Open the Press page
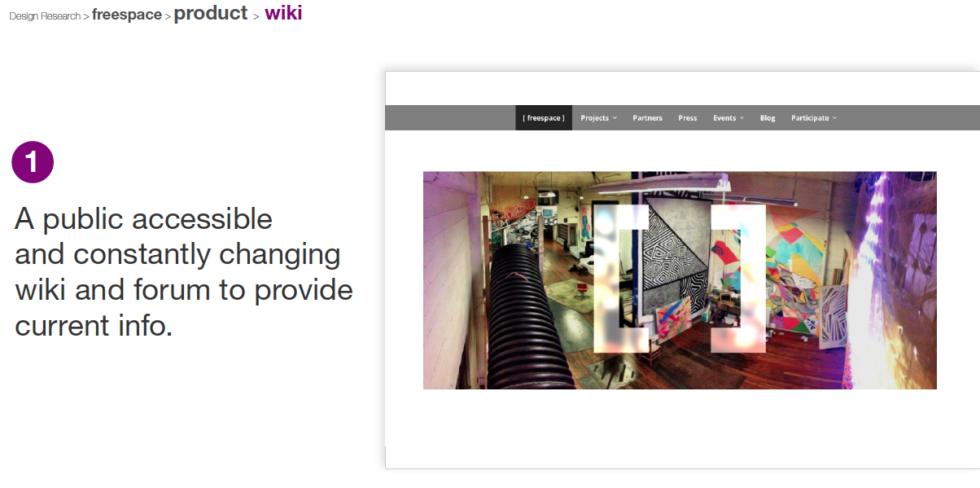 click(688, 118)
